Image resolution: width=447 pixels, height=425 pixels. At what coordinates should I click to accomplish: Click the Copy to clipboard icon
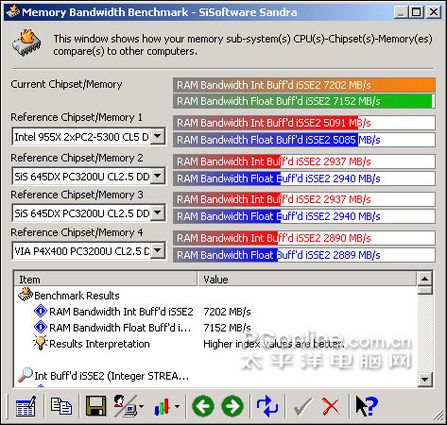[61, 406]
